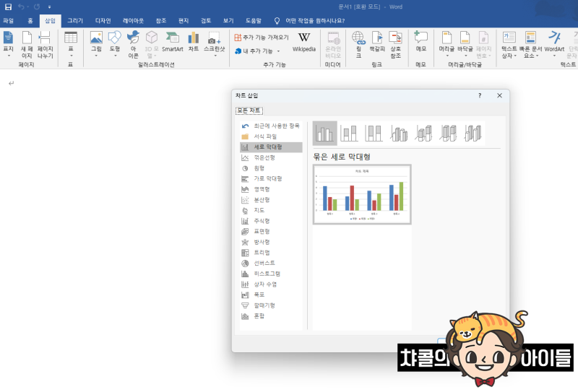Select 상자 수염 box and whisker category
Screen dimensions: 578x392
pyautogui.click(x=271, y=284)
